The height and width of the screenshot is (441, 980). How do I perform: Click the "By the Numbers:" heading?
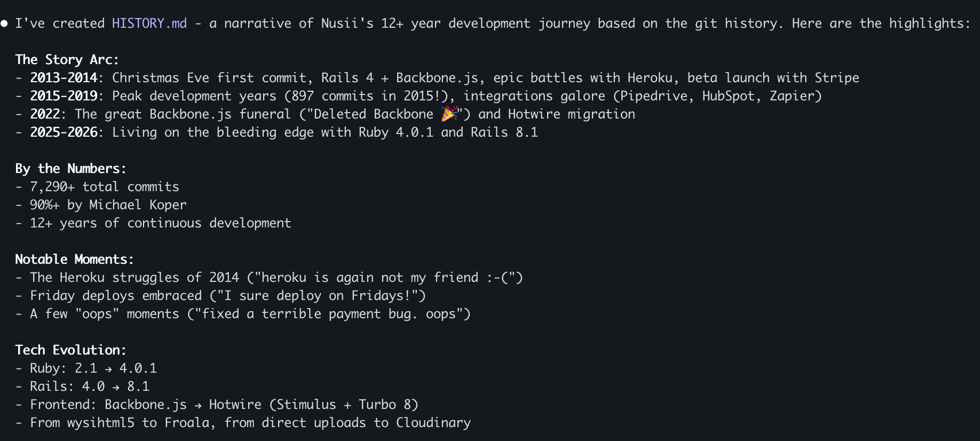pyautogui.click(x=70, y=169)
